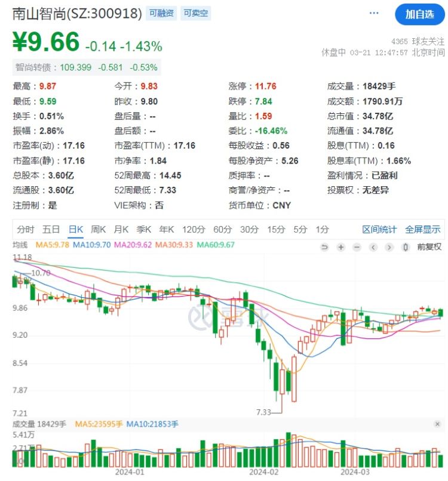This screenshot has height=481, width=448.
Task: Toggle the candlestick style icon
Action: pyautogui.click(x=406, y=247)
